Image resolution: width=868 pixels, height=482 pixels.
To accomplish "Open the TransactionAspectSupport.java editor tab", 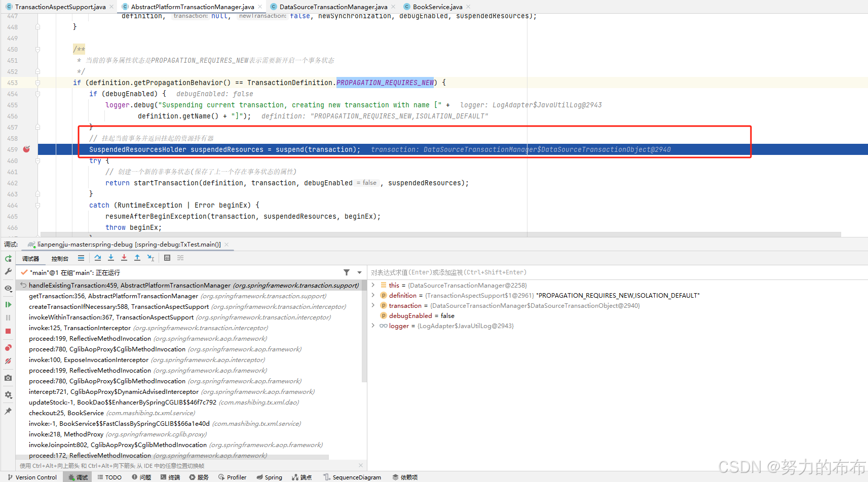I will click(x=60, y=7).
